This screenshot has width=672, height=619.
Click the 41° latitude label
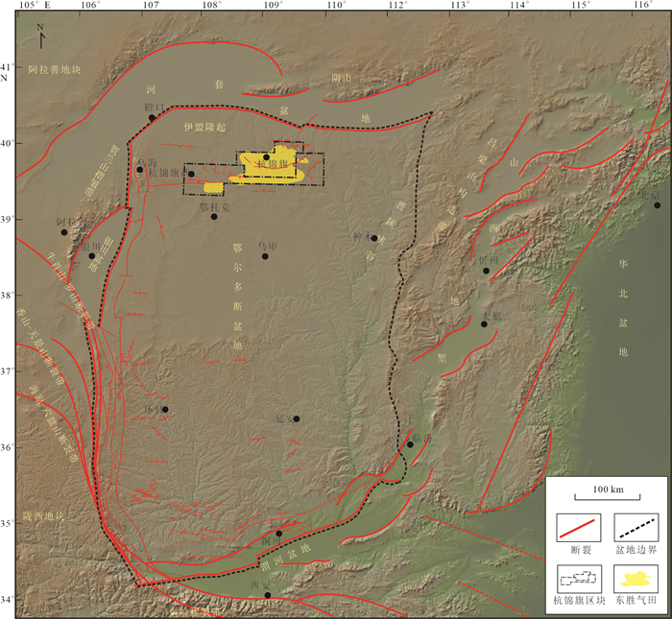pyautogui.click(x=7, y=67)
